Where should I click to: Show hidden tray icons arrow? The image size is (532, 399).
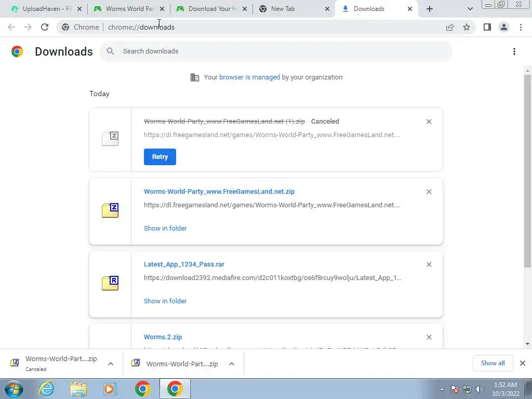pos(442,389)
